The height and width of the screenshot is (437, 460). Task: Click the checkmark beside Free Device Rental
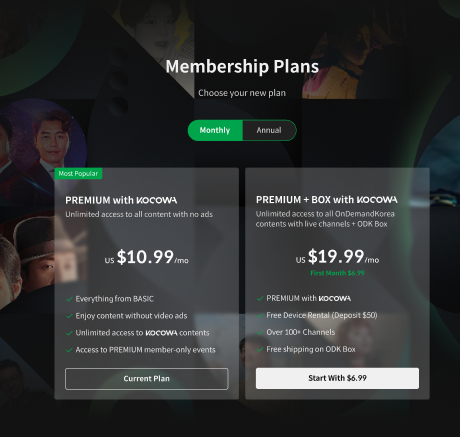pyautogui.click(x=260, y=315)
